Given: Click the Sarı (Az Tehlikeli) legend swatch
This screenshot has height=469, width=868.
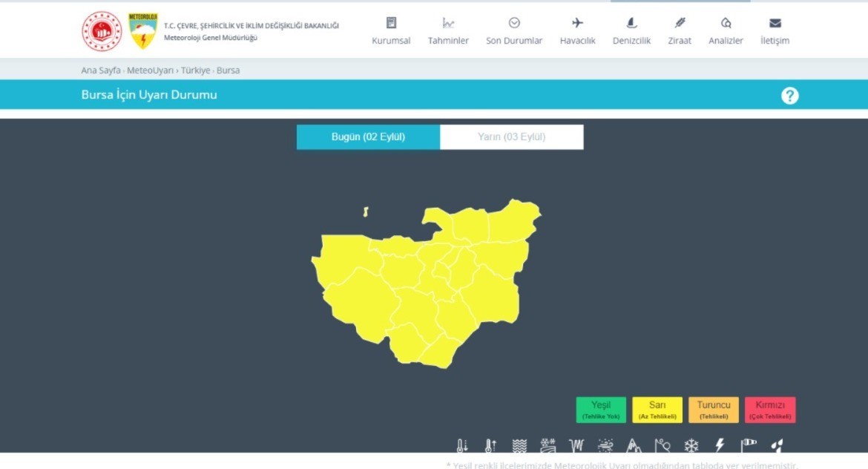Looking at the screenshot, I should [x=657, y=410].
